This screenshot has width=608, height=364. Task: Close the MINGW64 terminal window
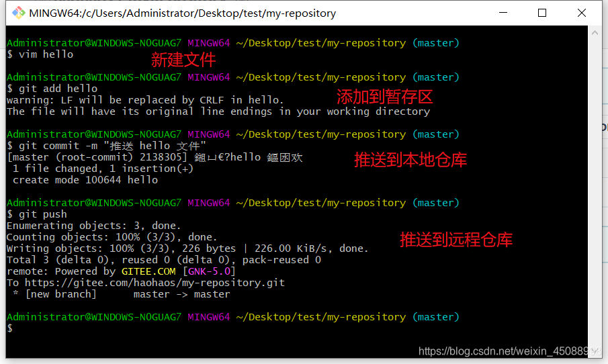tap(582, 13)
